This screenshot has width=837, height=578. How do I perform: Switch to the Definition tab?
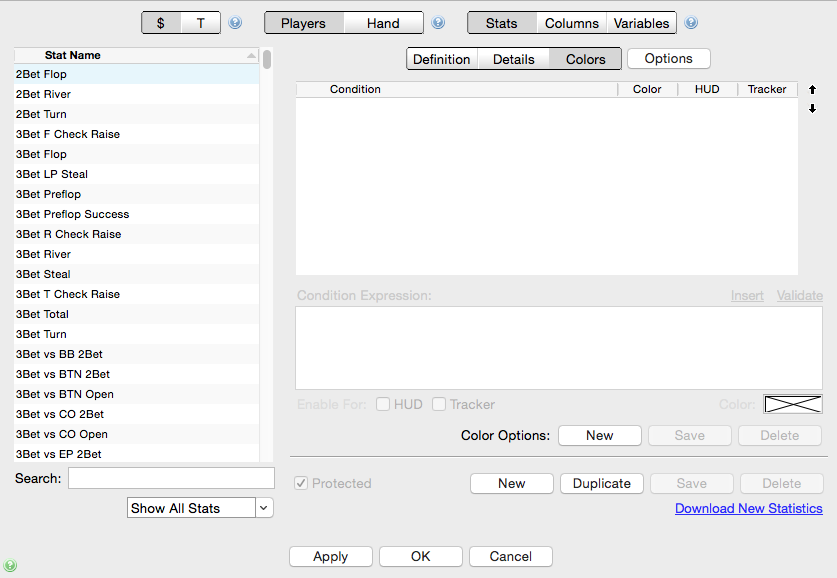click(442, 59)
